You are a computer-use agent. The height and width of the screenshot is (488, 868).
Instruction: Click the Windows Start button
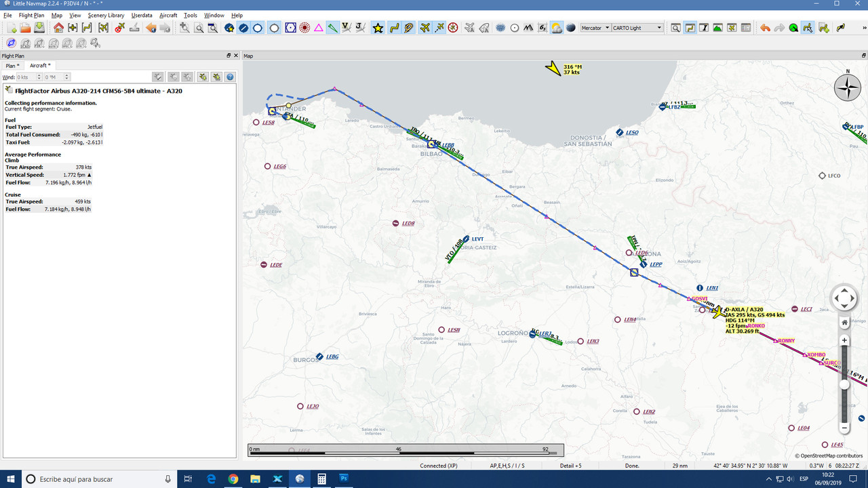coord(9,479)
